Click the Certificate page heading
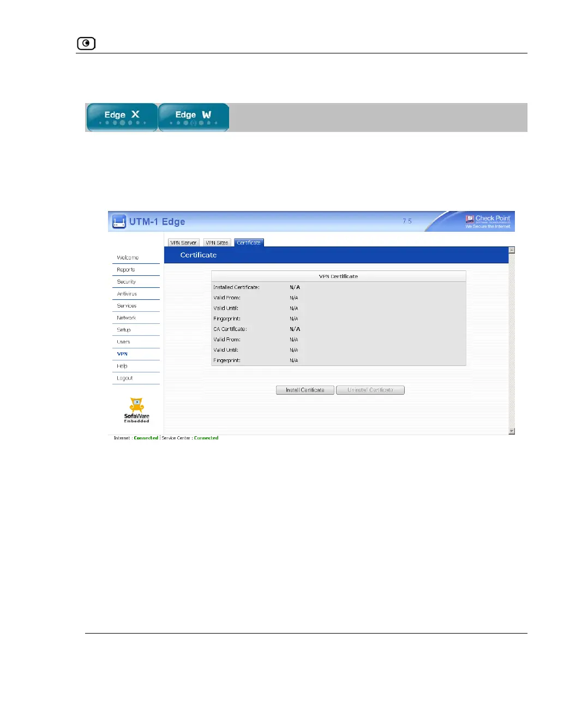Screen dimensions: 588x711 199,255
